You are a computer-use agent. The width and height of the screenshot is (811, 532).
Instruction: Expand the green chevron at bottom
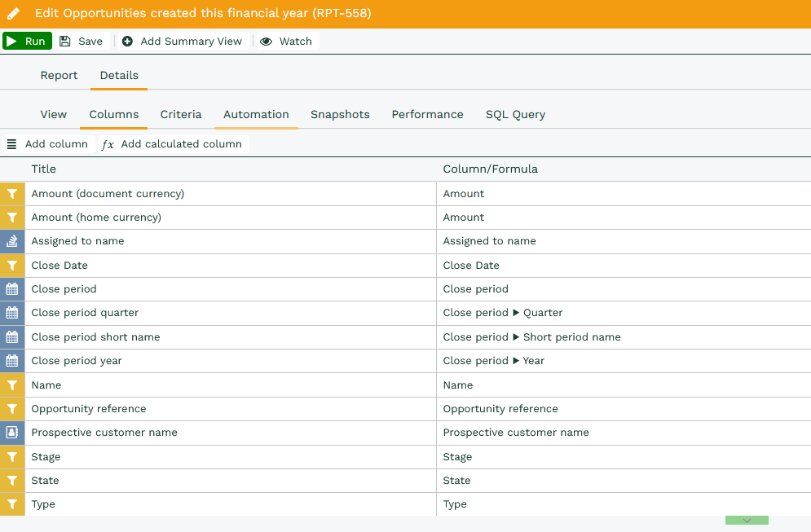coord(747,521)
